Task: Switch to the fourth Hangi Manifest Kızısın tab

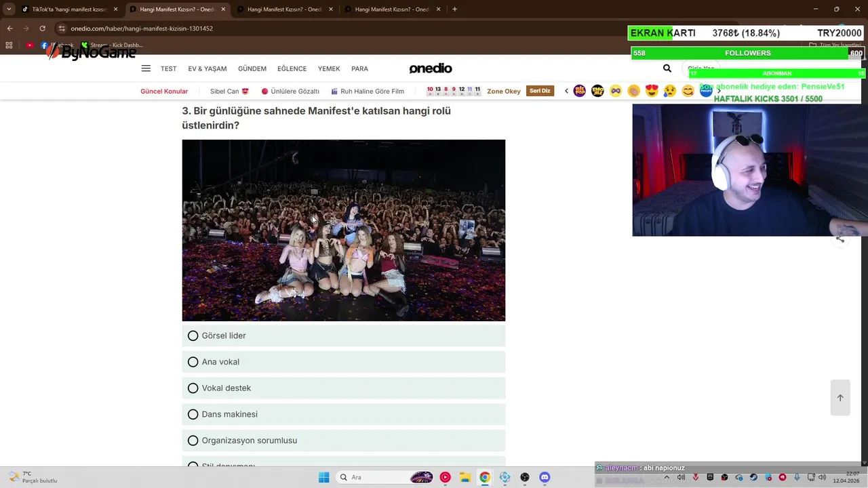Action: (391, 9)
